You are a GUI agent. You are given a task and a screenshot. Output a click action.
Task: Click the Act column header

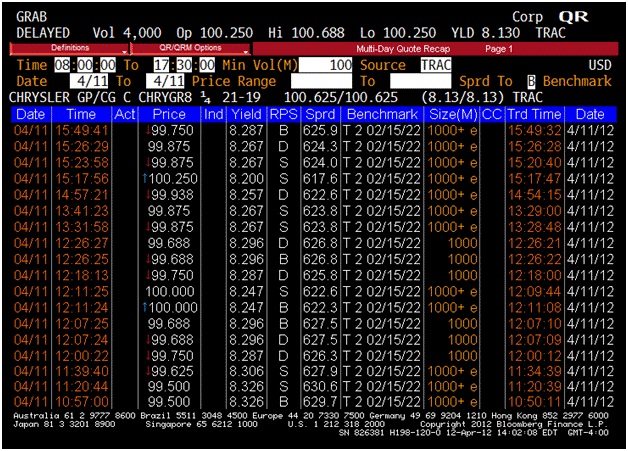(125, 115)
